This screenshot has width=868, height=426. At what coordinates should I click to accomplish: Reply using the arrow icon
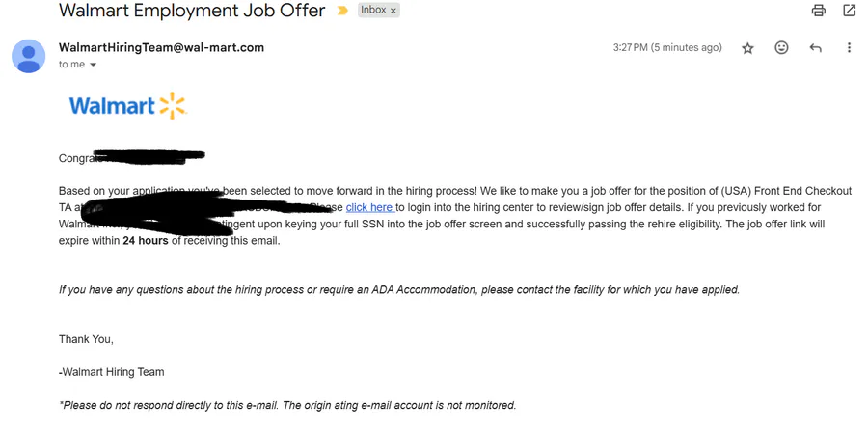pos(815,48)
